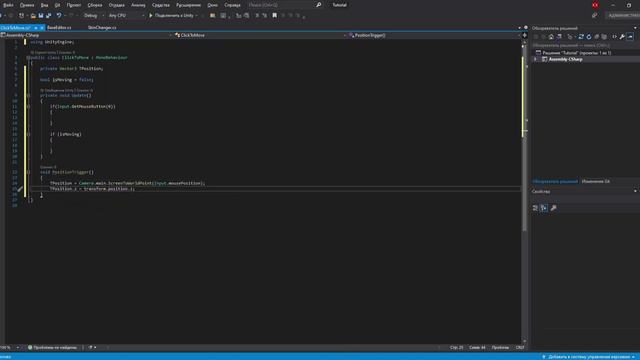The height and width of the screenshot is (360, 640).
Task: Close the ClickToMove.cs tab
Action: tap(42, 28)
